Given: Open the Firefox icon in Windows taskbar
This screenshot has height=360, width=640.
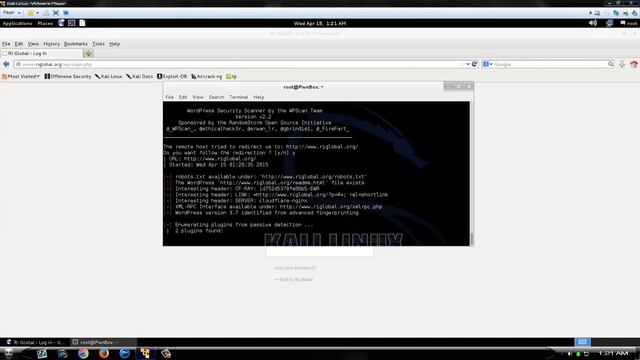Looking at the screenshot, I should pyautogui.click(x=104, y=353).
